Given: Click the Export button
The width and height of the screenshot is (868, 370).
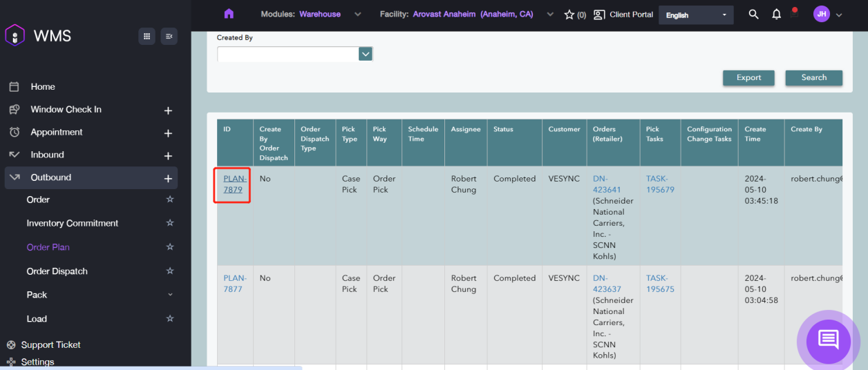Looking at the screenshot, I should tap(748, 78).
